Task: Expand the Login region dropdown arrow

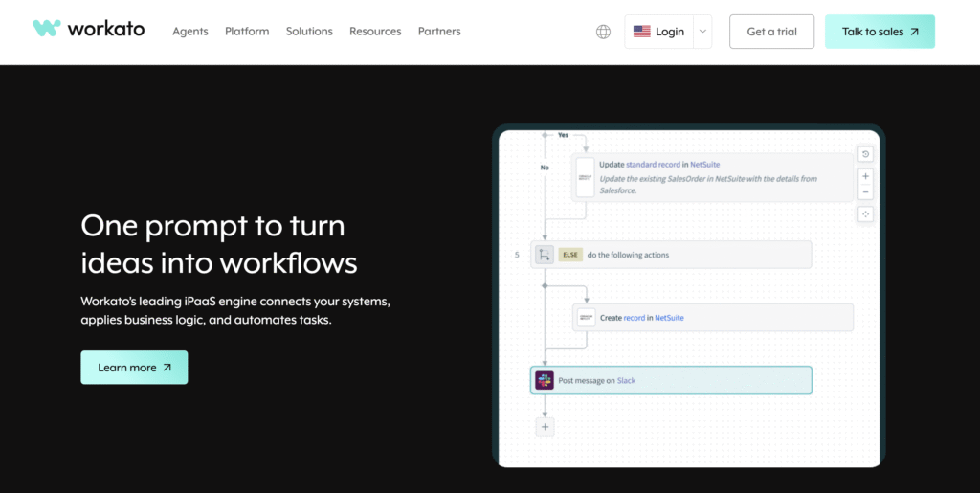Action: (702, 32)
